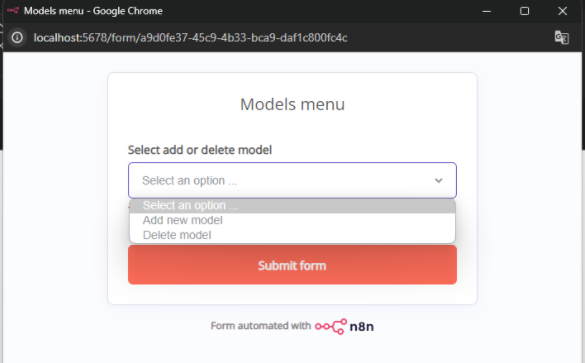Maximize the Chrome window
This screenshot has width=585, height=363.
pyautogui.click(x=524, y=11)
